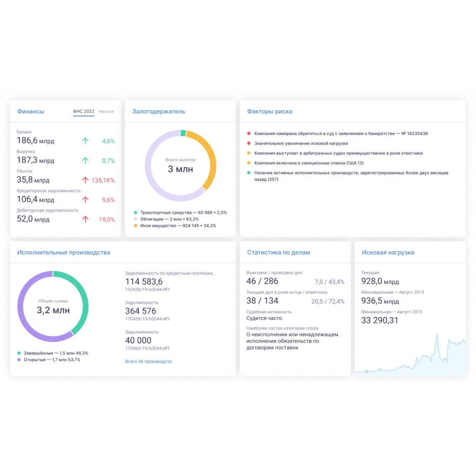Select the 186,6 млрд balance value
This screenshot has height=476, width=476.
coord(35,141)
